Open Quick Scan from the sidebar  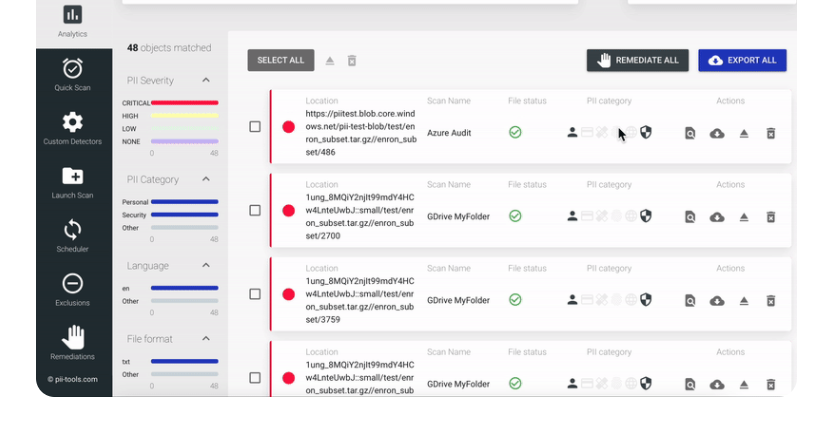[x=72, y=69]
